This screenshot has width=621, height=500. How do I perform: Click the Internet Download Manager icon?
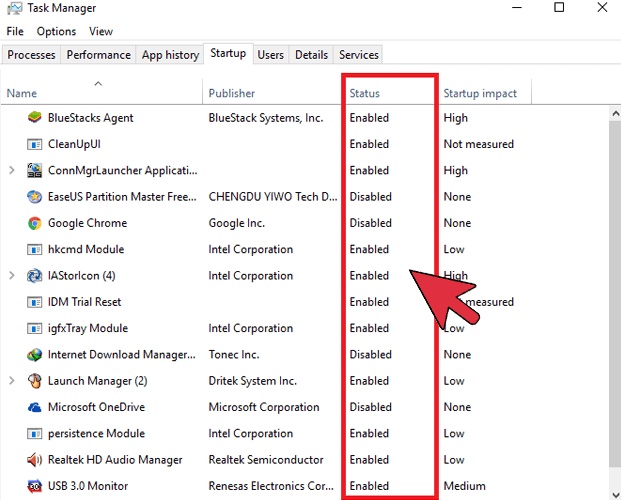coord(34,355)
